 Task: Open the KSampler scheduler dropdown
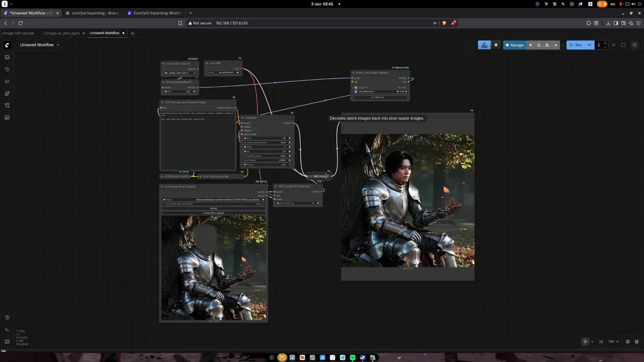(267, 160)
